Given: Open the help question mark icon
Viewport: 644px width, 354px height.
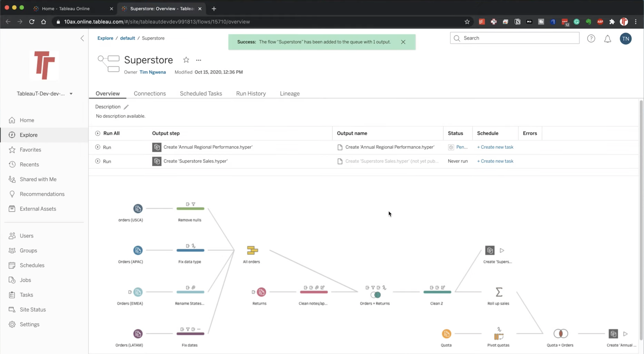Looking at the screenshot, I should pyautogui.click(x=591, y=39).
